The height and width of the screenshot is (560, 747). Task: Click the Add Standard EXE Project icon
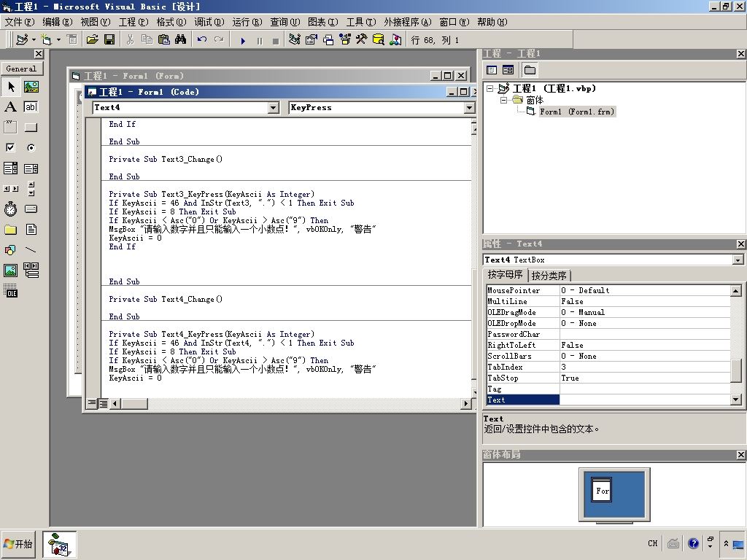[21, 39]
